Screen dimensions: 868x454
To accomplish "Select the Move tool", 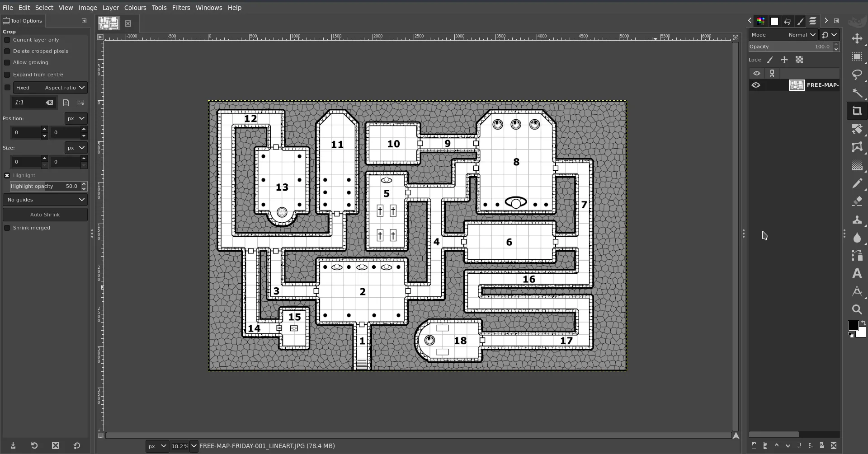I will (x=857, y=39).
